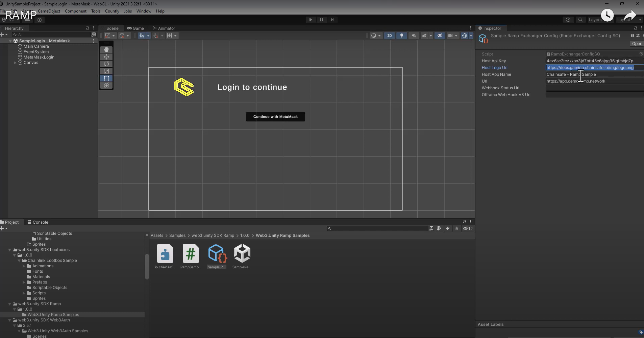Click the Open button in Inspector

[x=637, y=44]
